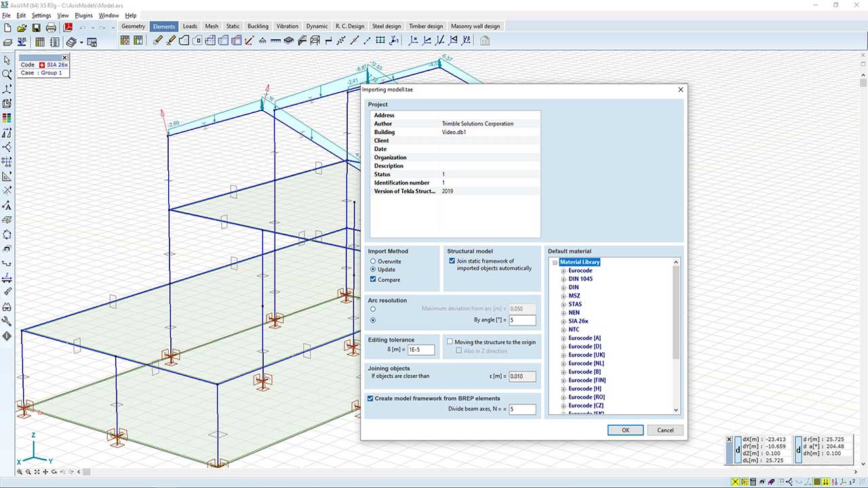Click the red PDF export icon
868x488 pixels.
68,28
